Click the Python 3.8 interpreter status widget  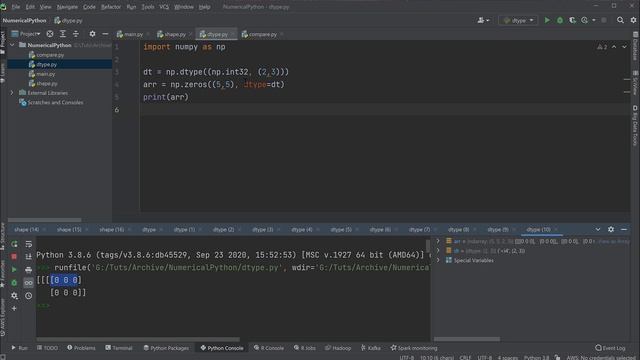(x=536, y=358)
